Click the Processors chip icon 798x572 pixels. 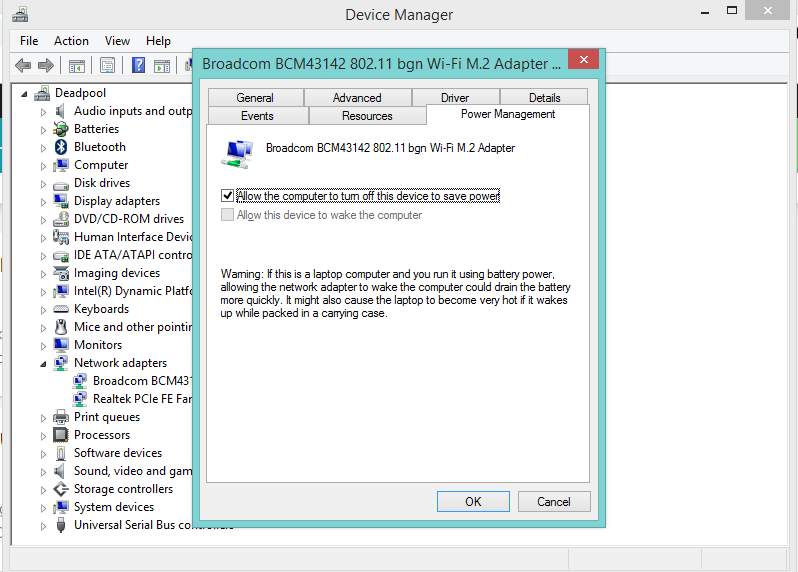click(x=61, y=435)
